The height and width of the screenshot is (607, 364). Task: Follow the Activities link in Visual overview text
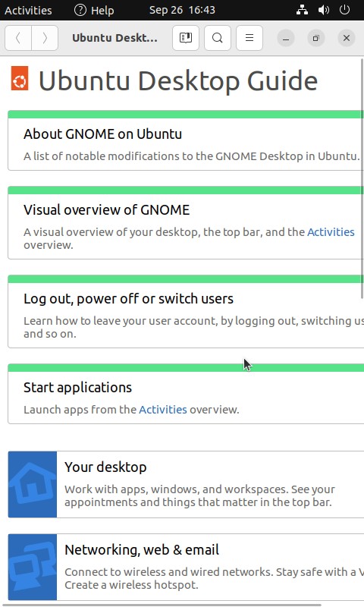point(331,232)
